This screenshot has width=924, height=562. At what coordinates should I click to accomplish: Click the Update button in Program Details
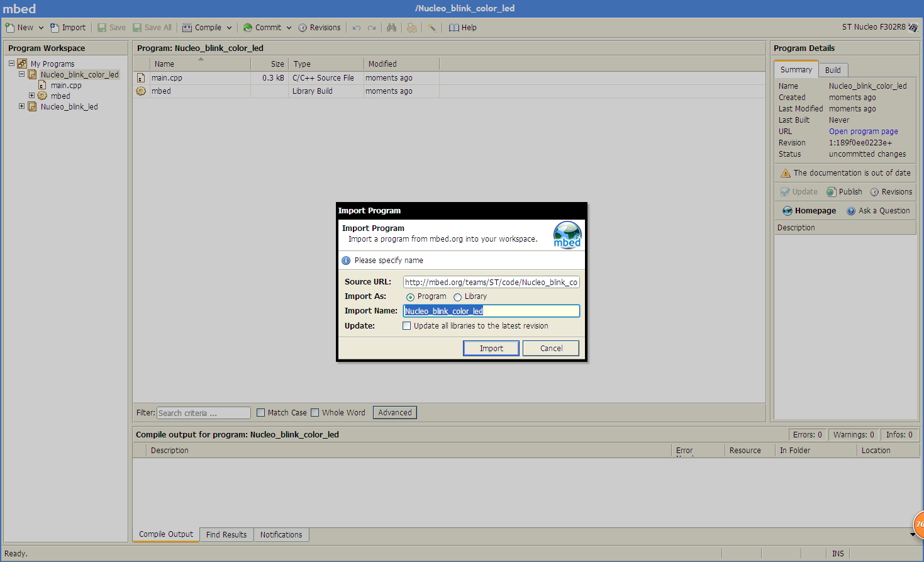coord(799,192)
